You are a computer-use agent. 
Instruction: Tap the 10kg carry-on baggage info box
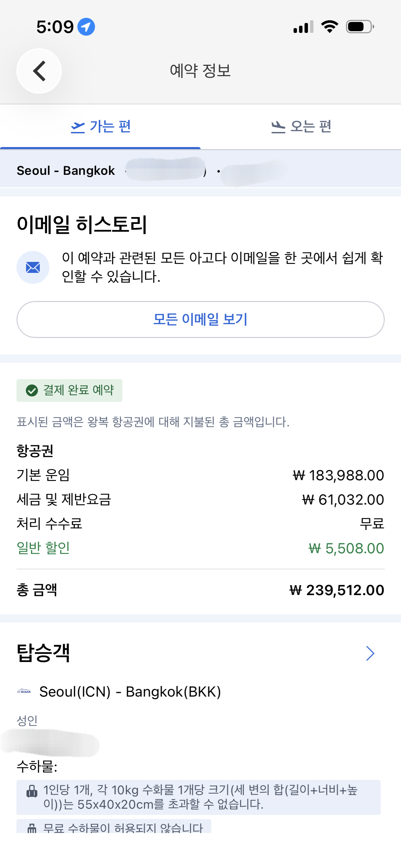point(198,797)
